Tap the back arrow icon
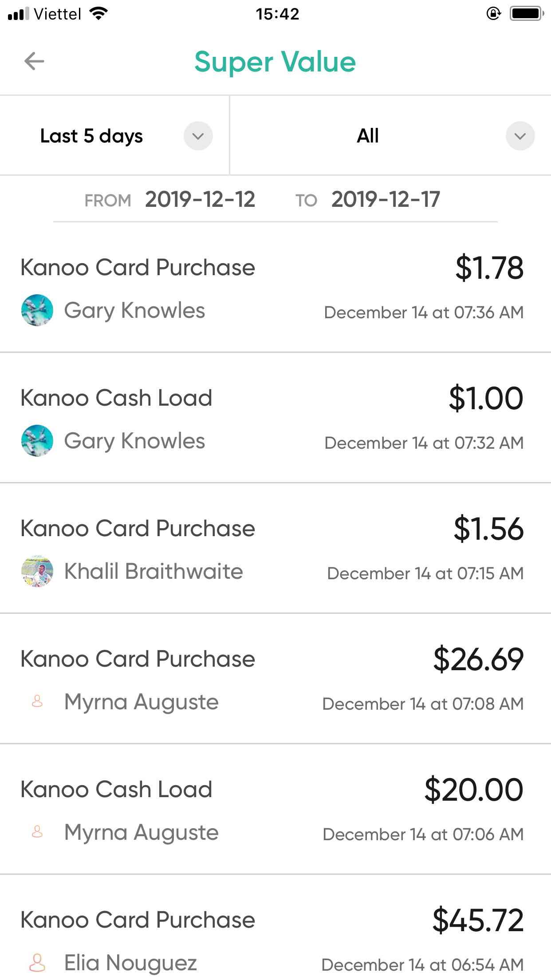The image size is (551, 980). pos(34,61)
